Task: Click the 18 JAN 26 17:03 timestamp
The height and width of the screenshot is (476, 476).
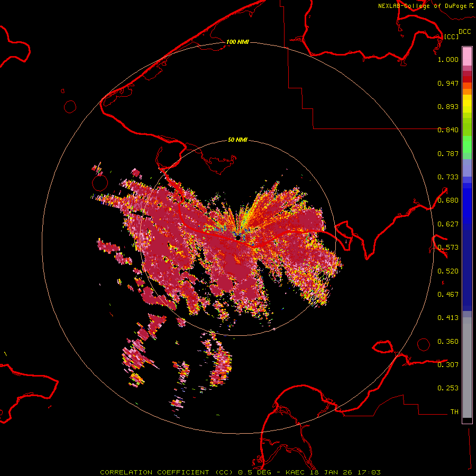Action: point(345,472)
